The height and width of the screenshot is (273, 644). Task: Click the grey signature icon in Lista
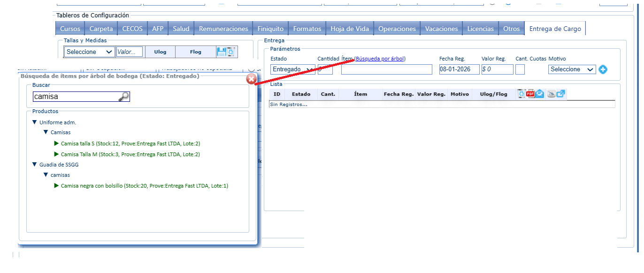(x=551, y=94)
